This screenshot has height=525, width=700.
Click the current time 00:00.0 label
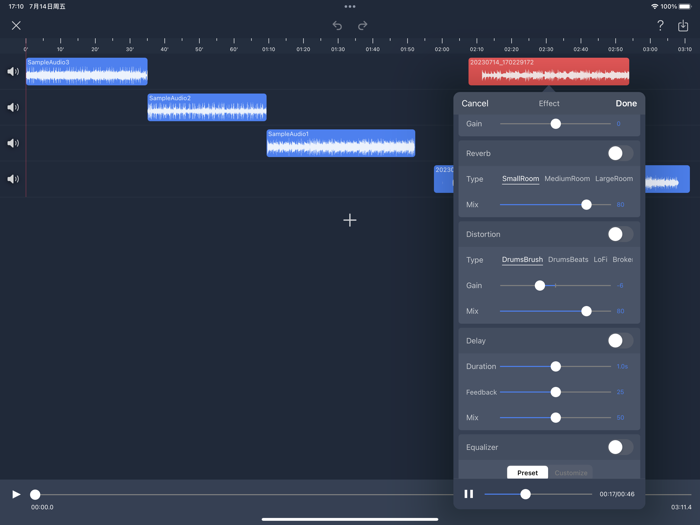coord(42,507)
